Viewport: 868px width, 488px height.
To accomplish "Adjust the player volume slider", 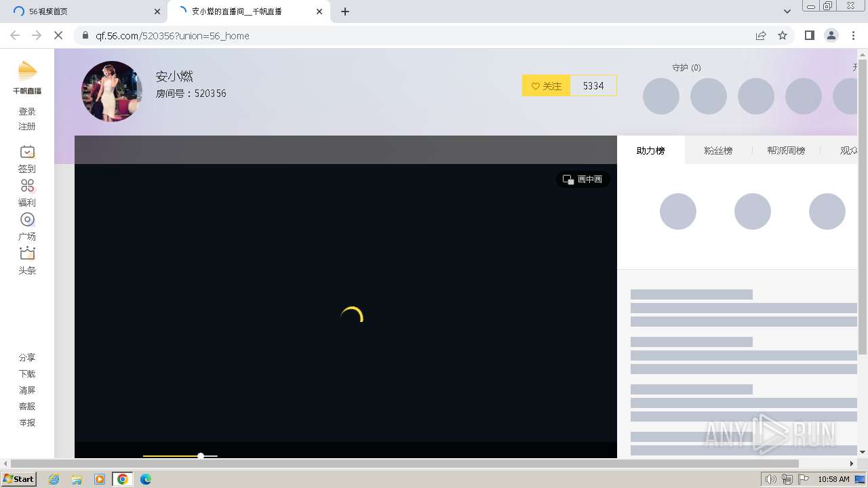I will click(x=180, y=456).
